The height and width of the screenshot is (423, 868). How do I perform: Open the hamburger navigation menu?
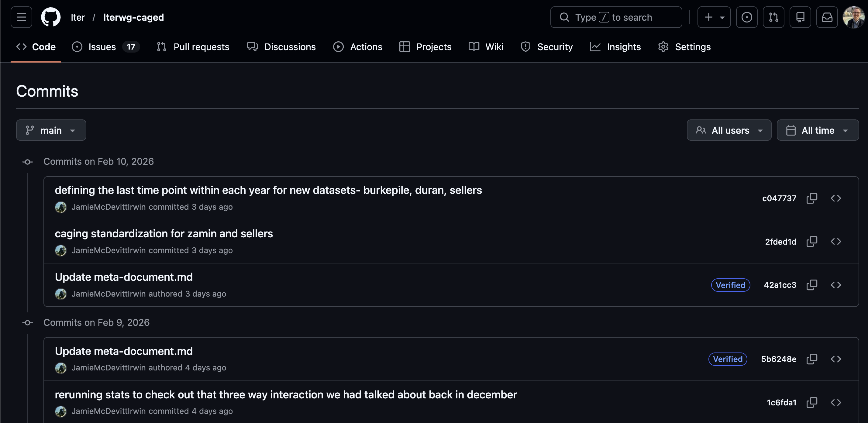(x=21, y=17)
